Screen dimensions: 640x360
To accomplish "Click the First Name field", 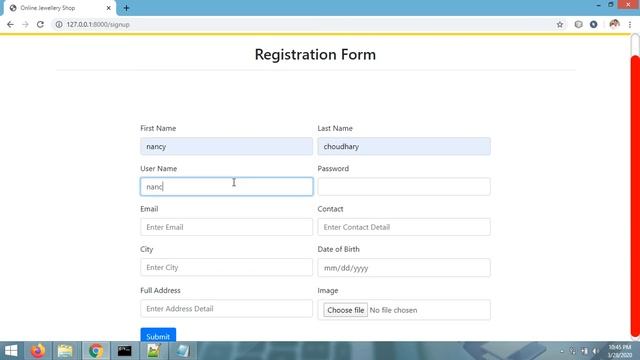I will pos(227,146).
